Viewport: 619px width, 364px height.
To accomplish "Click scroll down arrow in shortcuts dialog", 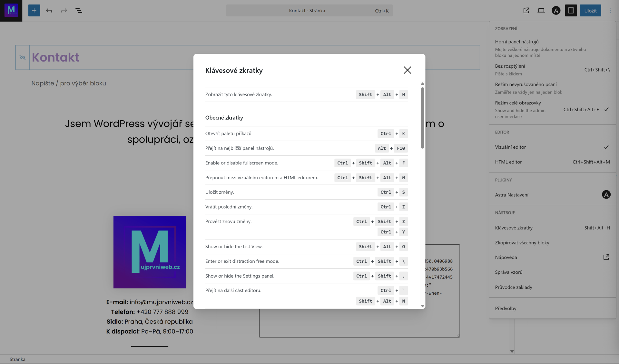I will point(422,306).
